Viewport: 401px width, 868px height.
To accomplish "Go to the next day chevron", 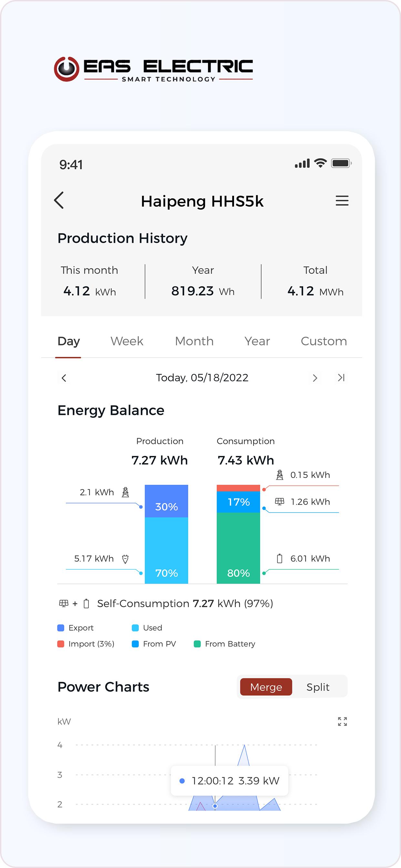I will (315, 378).
